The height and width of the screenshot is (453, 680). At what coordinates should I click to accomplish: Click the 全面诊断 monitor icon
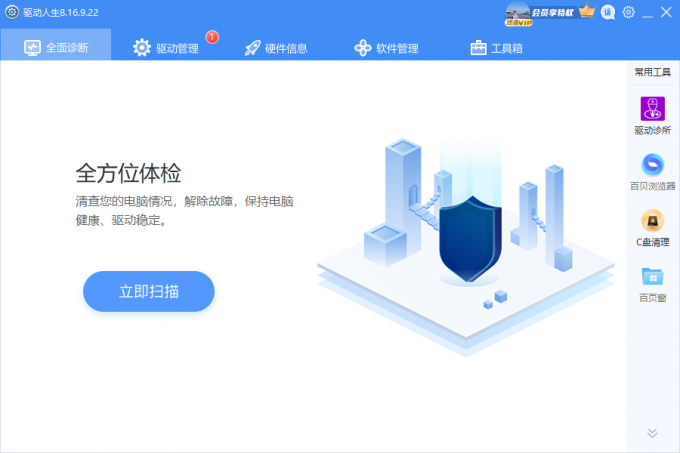(33, 48)
